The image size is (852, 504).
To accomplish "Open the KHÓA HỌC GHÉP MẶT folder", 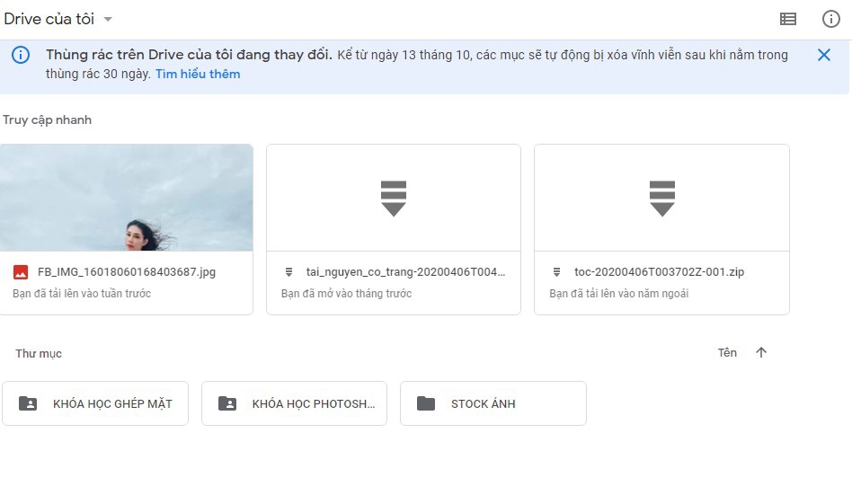I will point(95,403).
